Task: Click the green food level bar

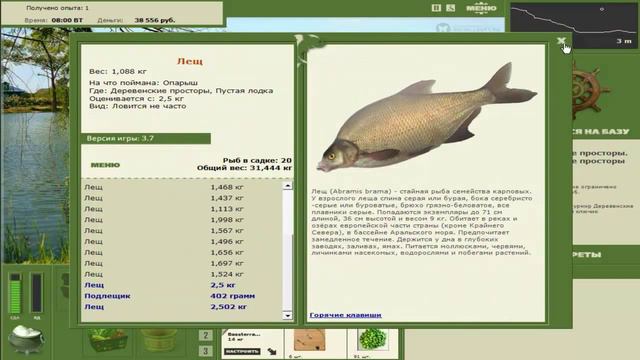Action: (15, 293)
